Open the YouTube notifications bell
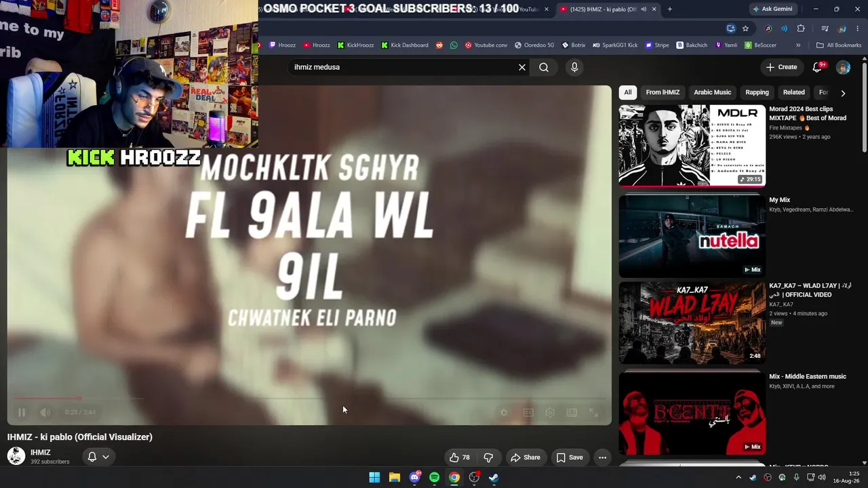868x488 pixels. tap(817, 67)
